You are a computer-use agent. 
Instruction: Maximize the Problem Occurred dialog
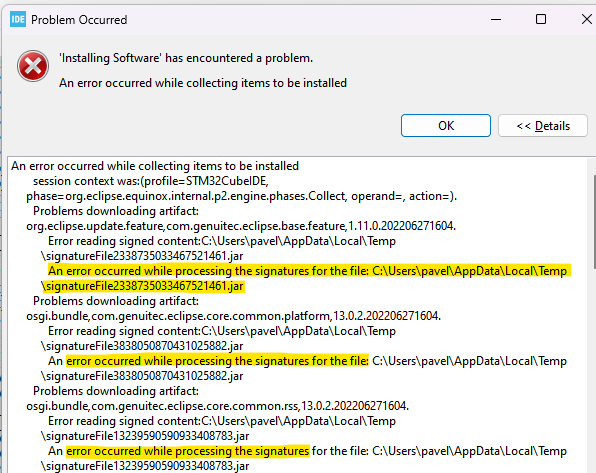tap(541, 19)
